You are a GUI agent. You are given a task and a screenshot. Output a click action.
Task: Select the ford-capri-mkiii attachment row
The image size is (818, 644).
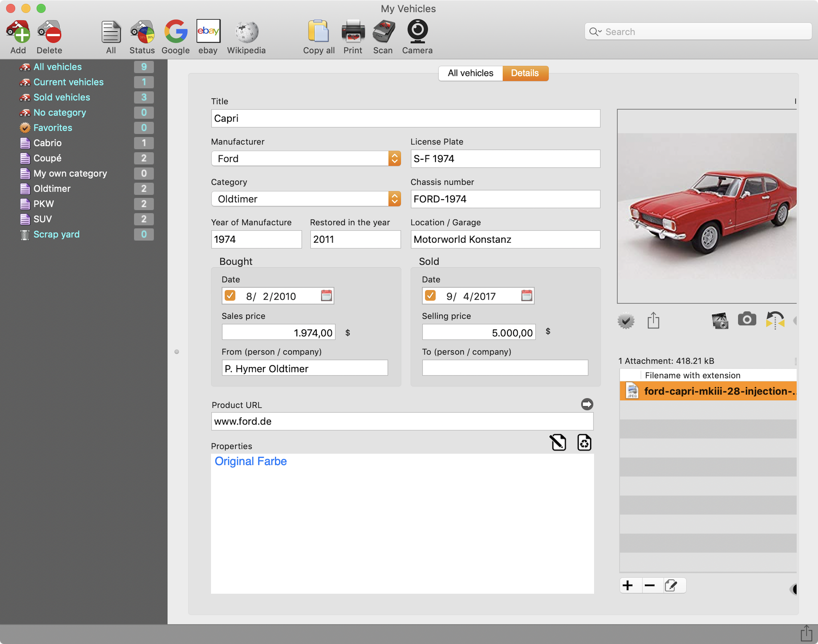pos(708,391)
